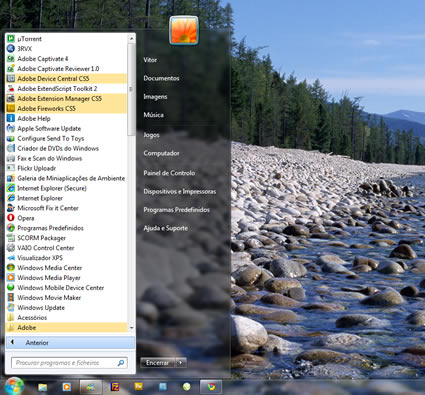The width and height of the screenshot is (425, 395).
Task: Launch Adobe Extension Manager CS5
Action: coord(66,99)
